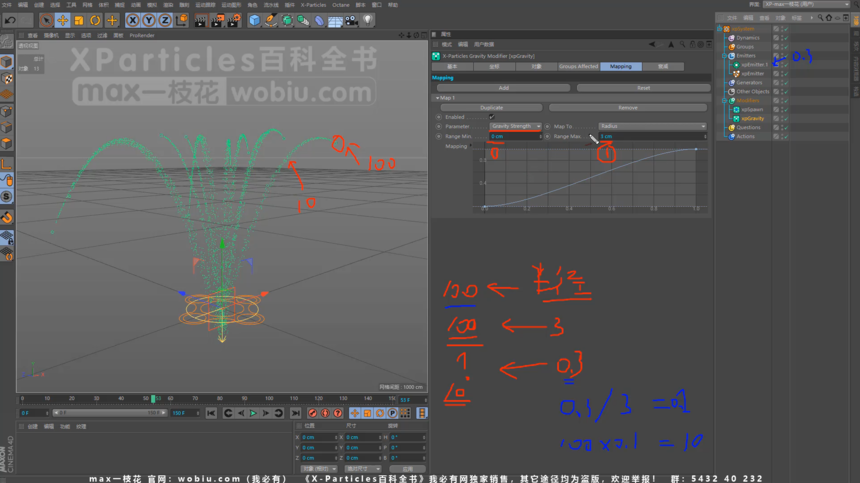Toggle the Map 1 Enabled checkbox
Image resolution: width=860 pixels, height=483 pixels.
[x=491, y=117]
